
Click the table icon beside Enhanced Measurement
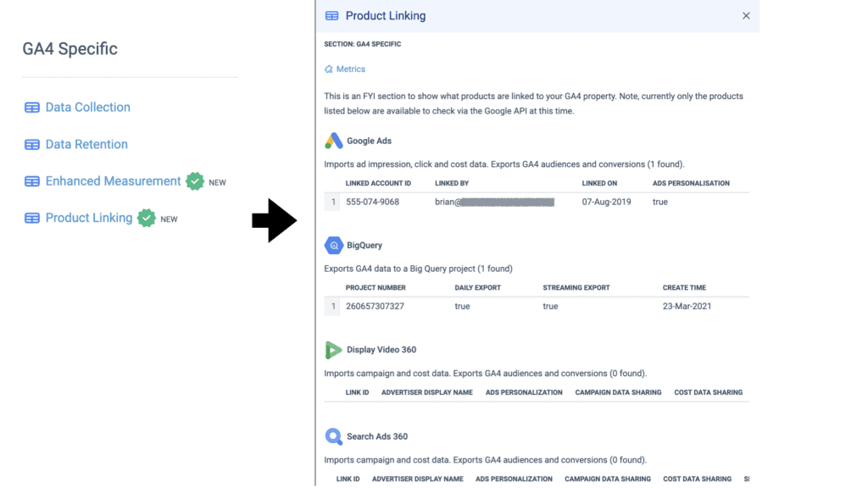(32, 181)
